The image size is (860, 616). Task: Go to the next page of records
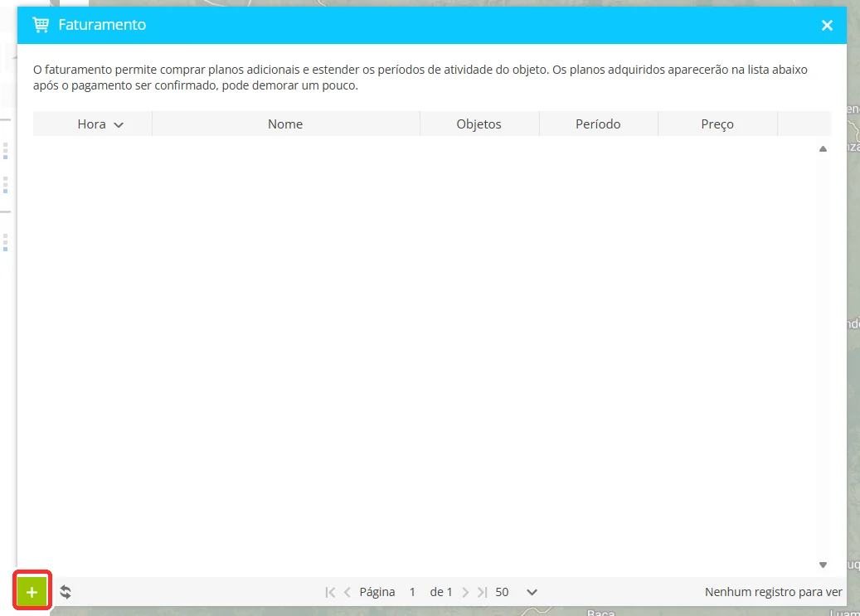pos(465,593)
